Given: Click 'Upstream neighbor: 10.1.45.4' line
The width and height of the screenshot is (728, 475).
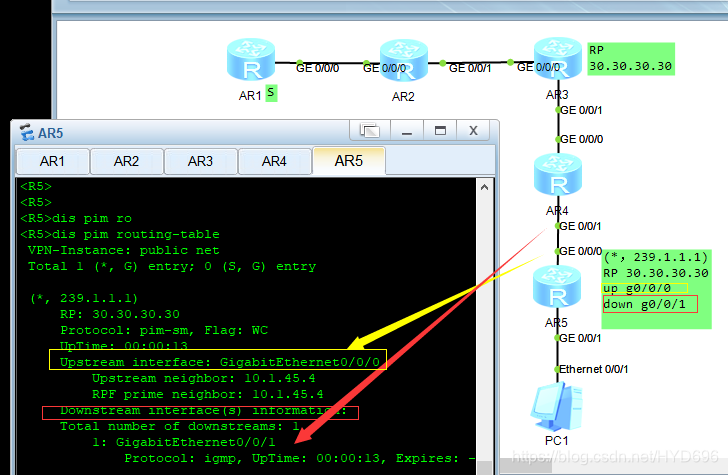Looking at the screenshot, I should click(204, 378).
